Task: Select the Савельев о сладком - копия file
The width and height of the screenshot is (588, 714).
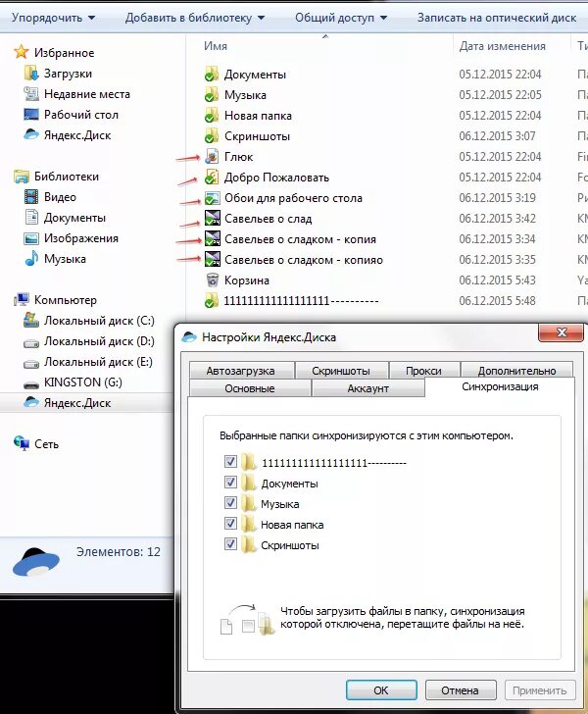Action: pyautogui.click(x=300, y=239)
